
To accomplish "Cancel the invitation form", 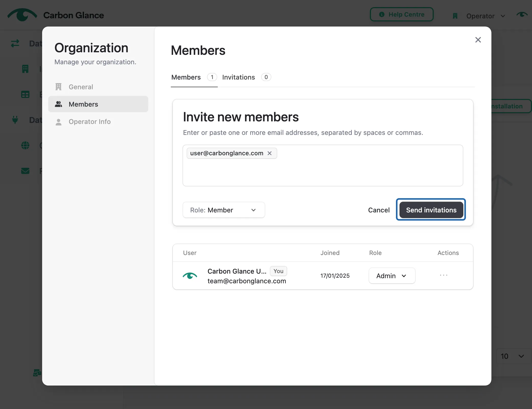I will 379,210.
